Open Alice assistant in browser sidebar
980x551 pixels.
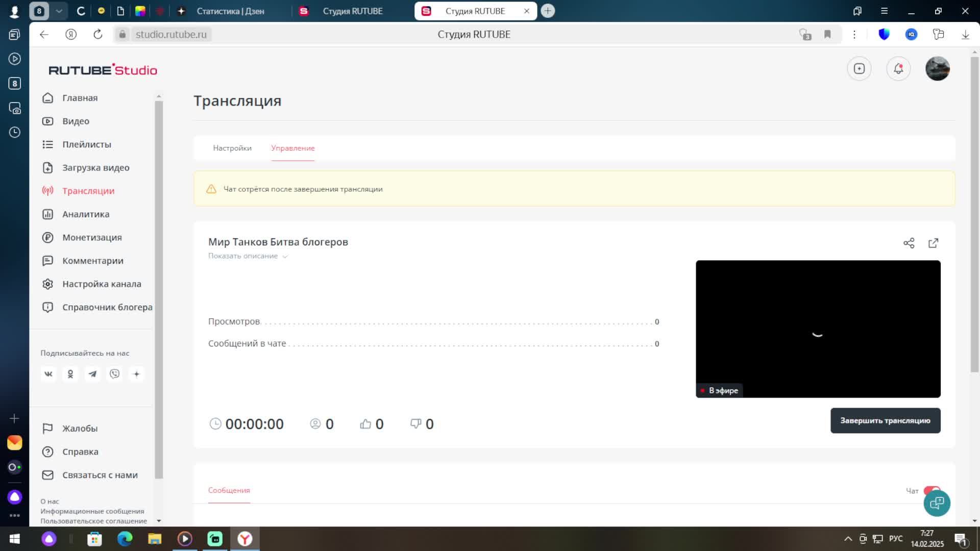(x=15, y=497)
